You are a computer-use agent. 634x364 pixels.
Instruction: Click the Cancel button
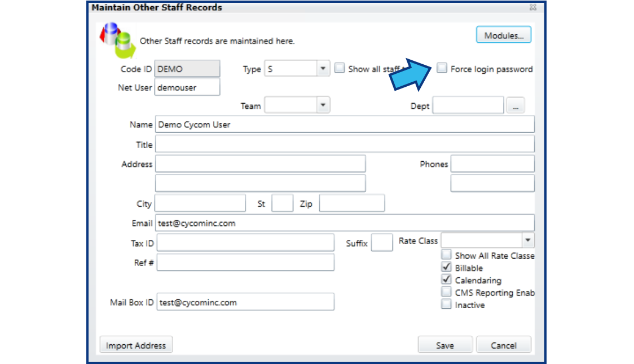(x=503, y=344)
